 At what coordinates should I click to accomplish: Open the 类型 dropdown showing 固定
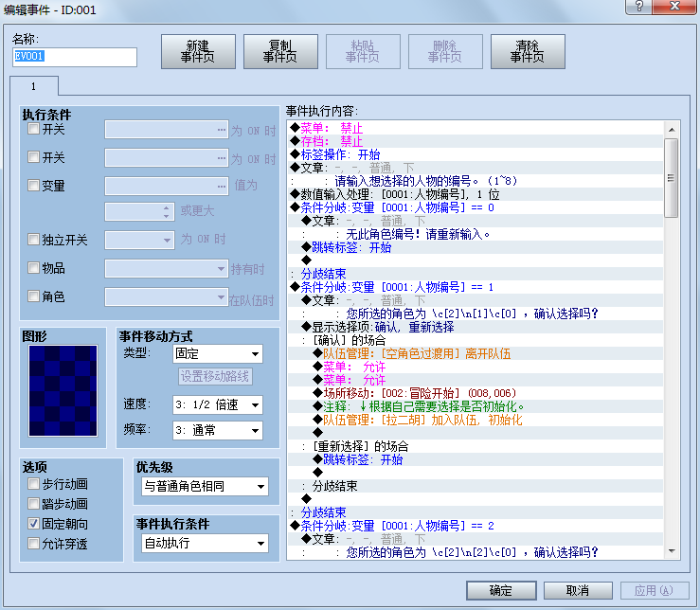[218, 354]
